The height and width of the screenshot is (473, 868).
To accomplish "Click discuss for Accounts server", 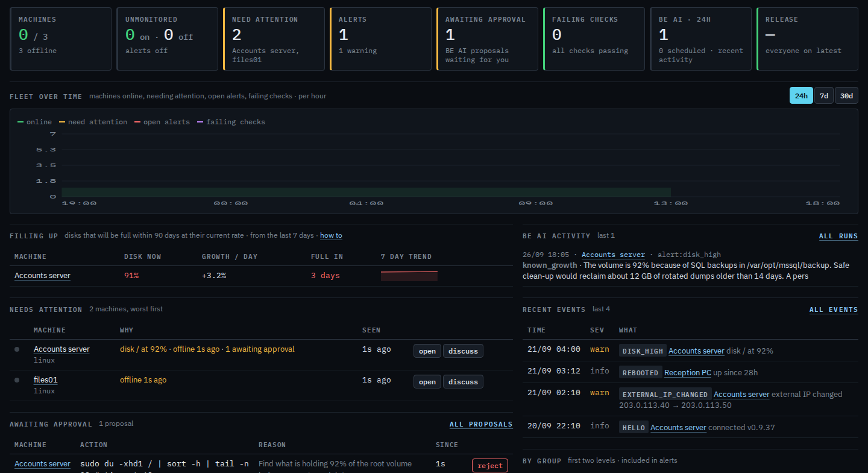I will tap(463, 351).
